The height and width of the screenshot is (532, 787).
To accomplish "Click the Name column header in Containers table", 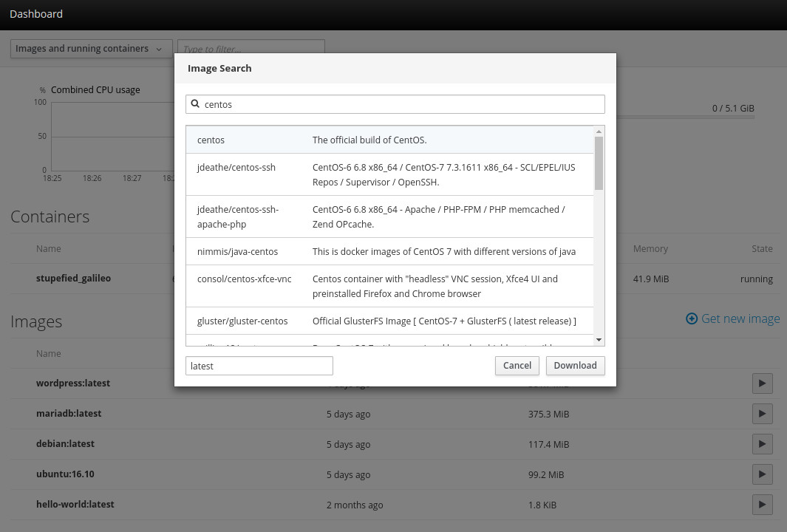I will coord(49,248).
